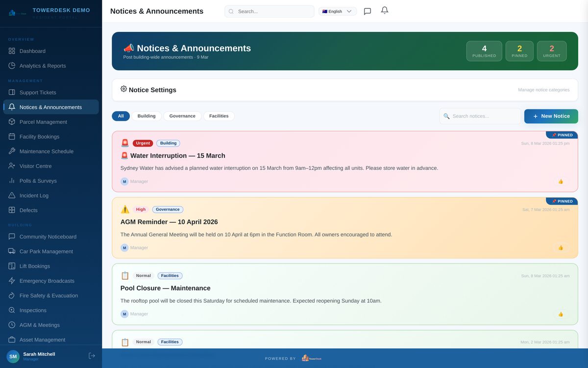Toggle the PINNED badge on Water Interruption notice
The width and height of the screenshot is (588, 368).
[x=562, y=134]
